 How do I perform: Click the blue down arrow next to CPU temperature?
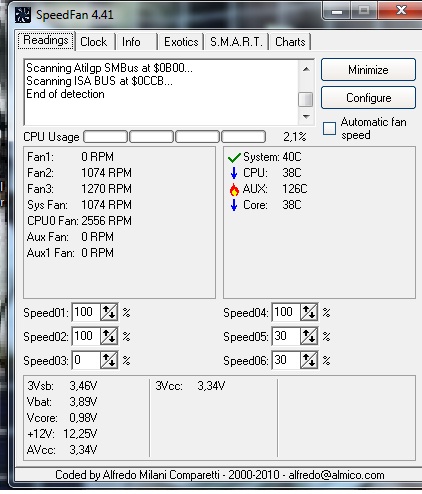[234, 173]
